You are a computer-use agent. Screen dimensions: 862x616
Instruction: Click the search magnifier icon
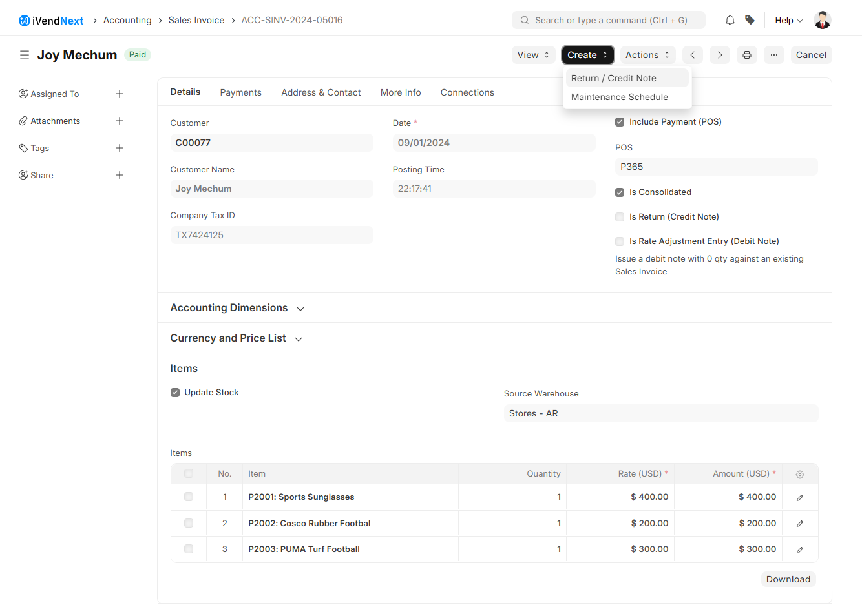pyautogui.click(x=525, y=20)
